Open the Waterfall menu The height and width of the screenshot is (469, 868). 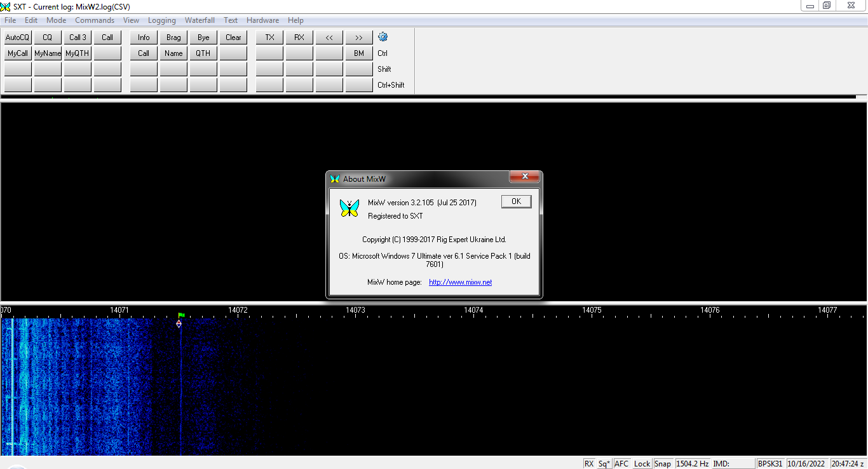[200, 20]
